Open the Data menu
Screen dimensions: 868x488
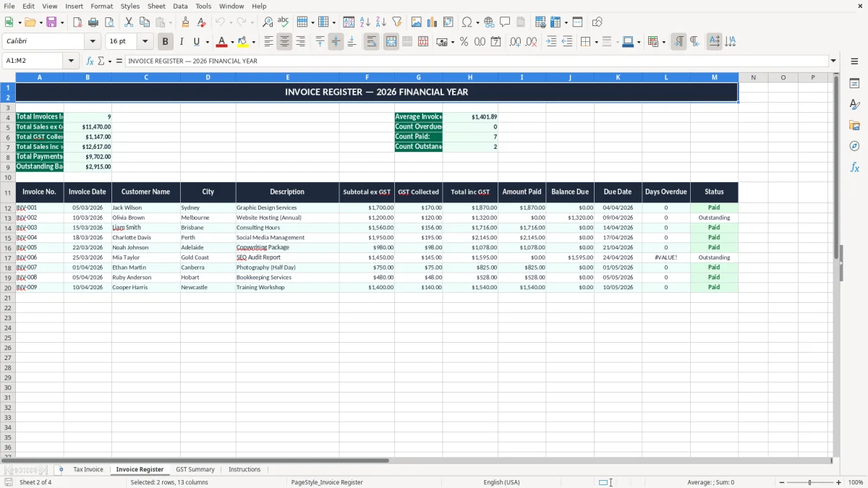180,6
